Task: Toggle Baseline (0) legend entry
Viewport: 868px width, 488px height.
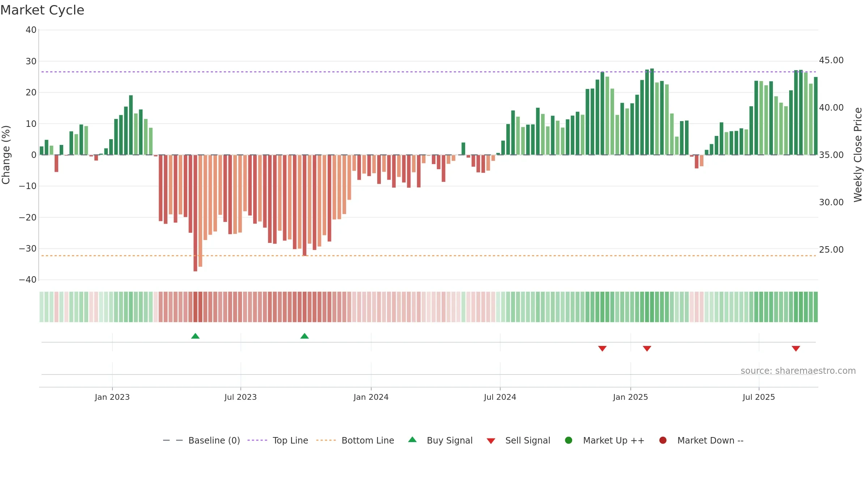Action: click(x=201, y=440)
